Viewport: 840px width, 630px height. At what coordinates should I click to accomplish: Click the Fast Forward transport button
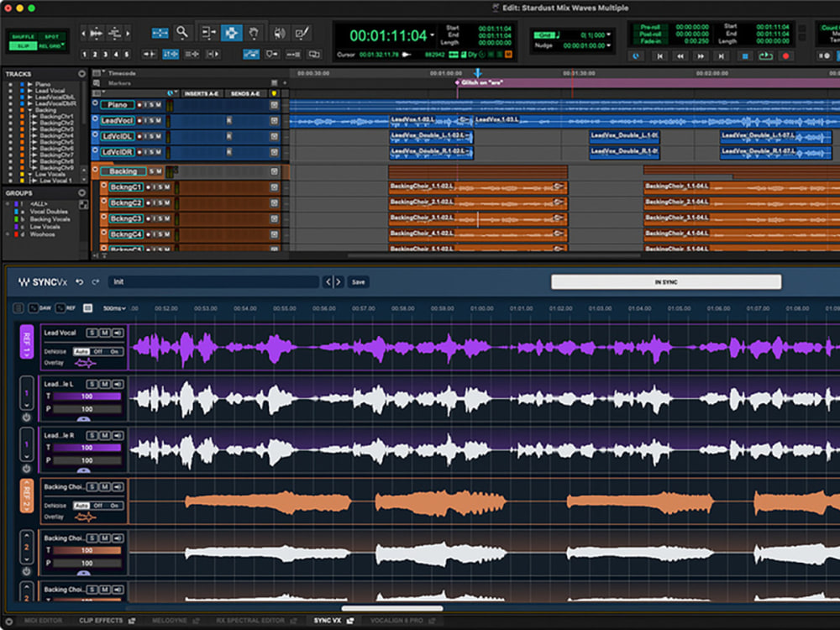(x=701, y=55)
